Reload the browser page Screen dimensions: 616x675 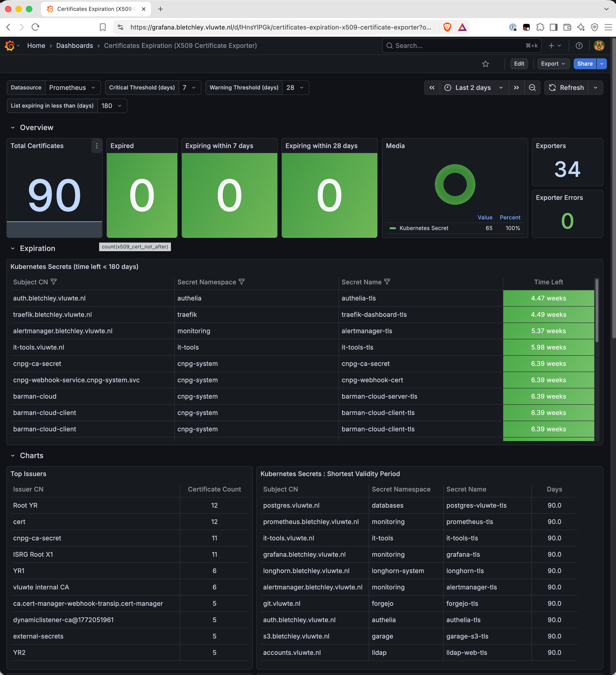(35, 27)
